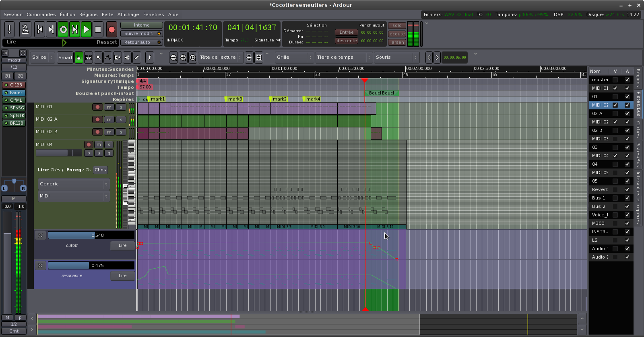The height and width of the screenshot is (337, 644).
Task: Hide the cutoff automation lane
Action: coord(40,235)
